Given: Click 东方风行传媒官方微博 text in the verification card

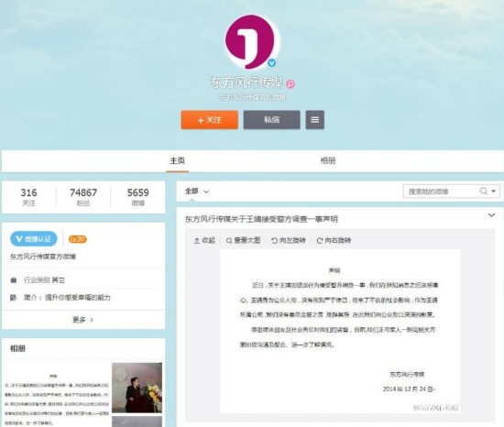Looking at the screenshot, I should point(43,257).
